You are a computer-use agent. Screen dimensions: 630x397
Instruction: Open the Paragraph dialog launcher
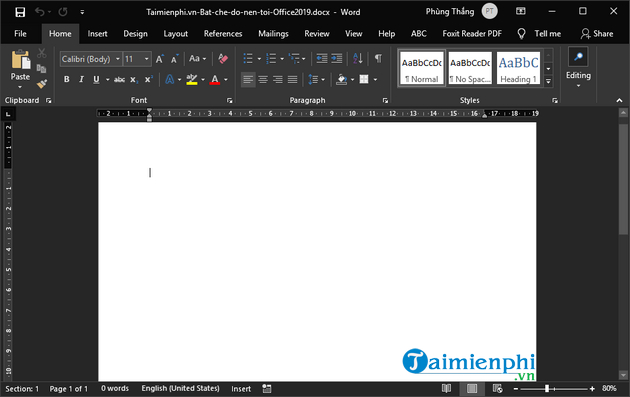pyautogui.click(x=385, y=100)
